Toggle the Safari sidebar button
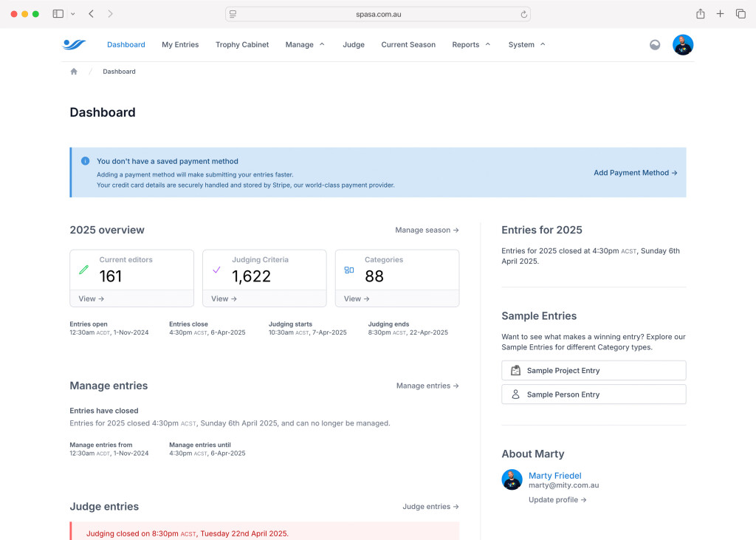Viewport: 756px width, 540px height. 58,14
